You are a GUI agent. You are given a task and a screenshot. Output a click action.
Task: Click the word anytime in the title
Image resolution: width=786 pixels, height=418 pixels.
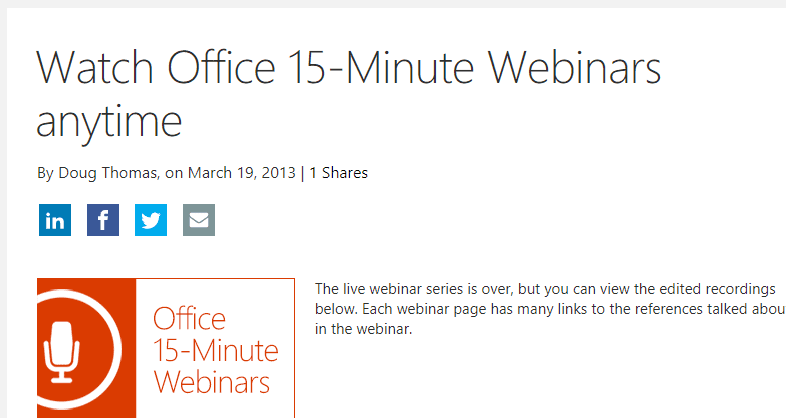(109, 122)
